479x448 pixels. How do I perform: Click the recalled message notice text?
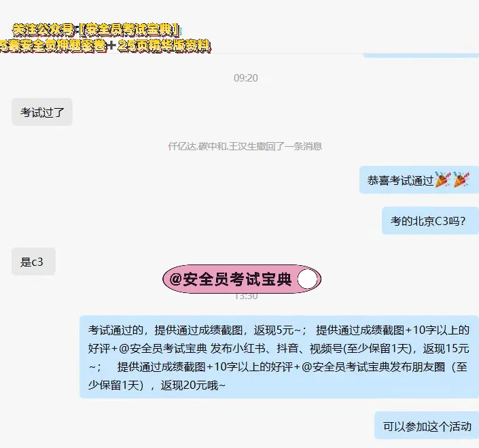tap(245, 146)
